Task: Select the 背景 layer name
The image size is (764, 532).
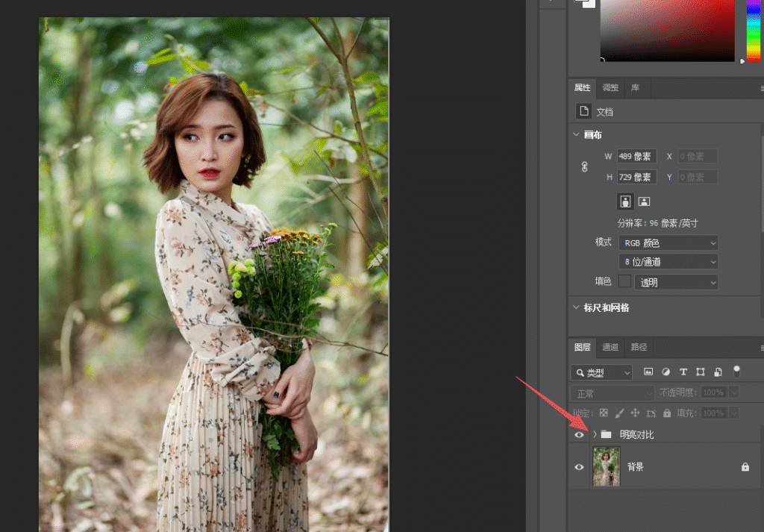Action: tap(636, 467)
